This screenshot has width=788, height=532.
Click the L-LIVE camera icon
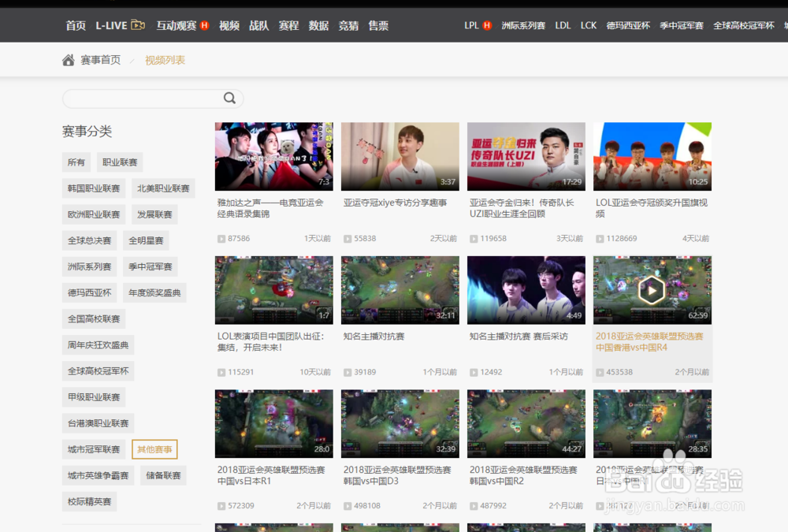138,24
